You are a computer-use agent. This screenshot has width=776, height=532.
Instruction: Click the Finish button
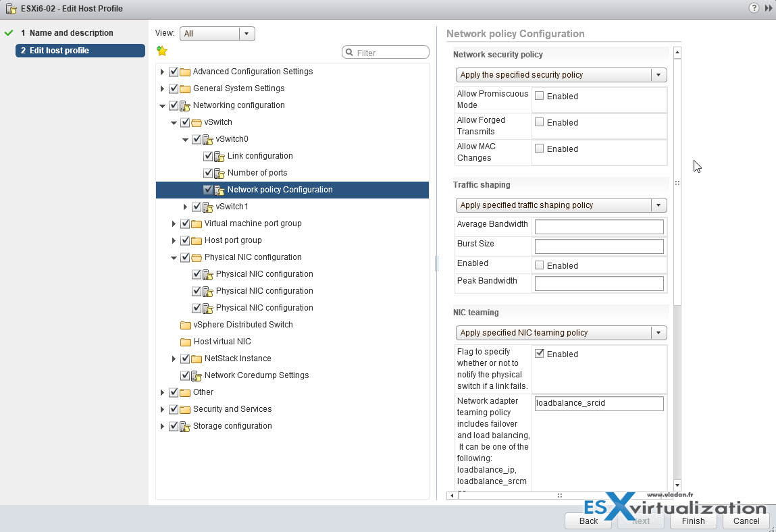(x=694, y=521)
